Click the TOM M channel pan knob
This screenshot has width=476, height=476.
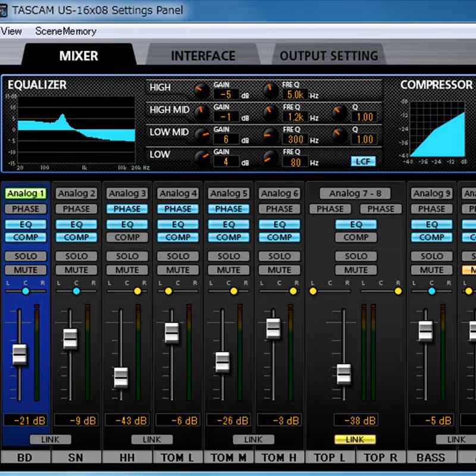pos(233,291)
